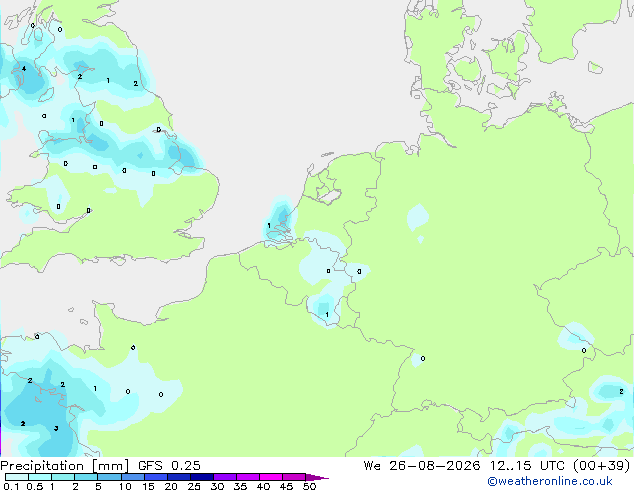The image size is (634, 490).
Task: Click the 15–20 mm blue legend box
Action: (x=155, y=477)
